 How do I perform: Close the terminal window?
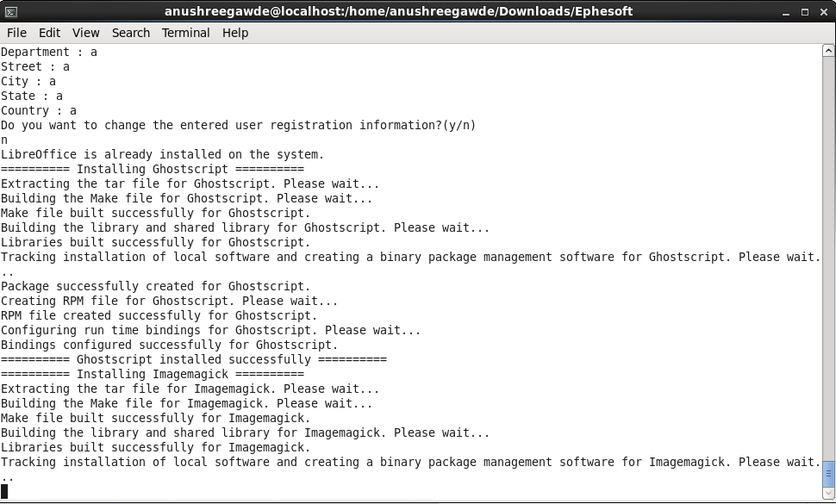pos(824,12)
